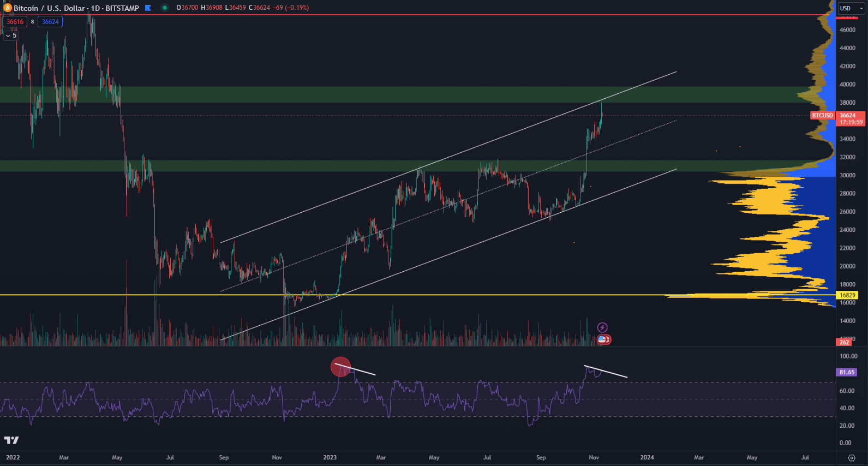Click the 18000 price axis label
Viewport: 868px width, 466px height.
[x=847, y=284]
